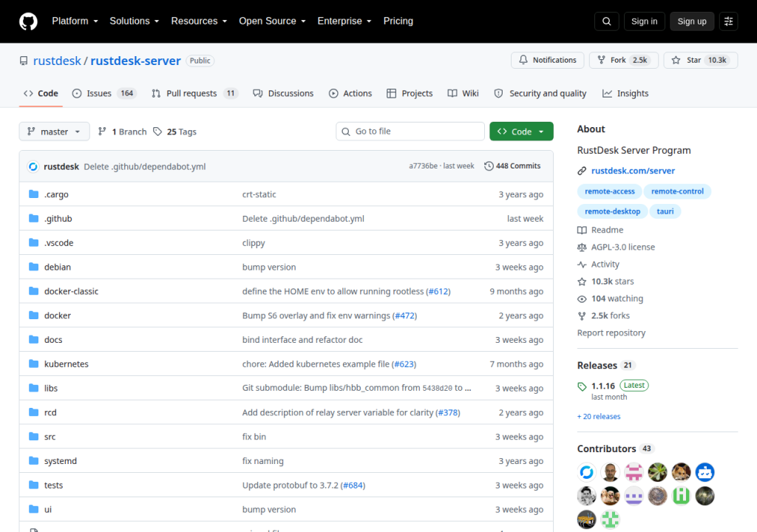Click the Go to file search field
Image resolution: width=757 pixels, height=532 pixels.
click(x=410, y=132)
